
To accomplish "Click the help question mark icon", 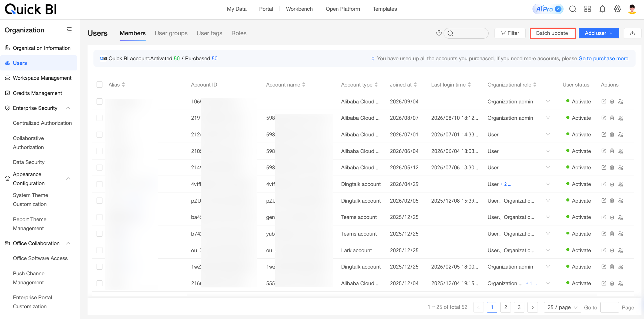I will click(439, 33).
